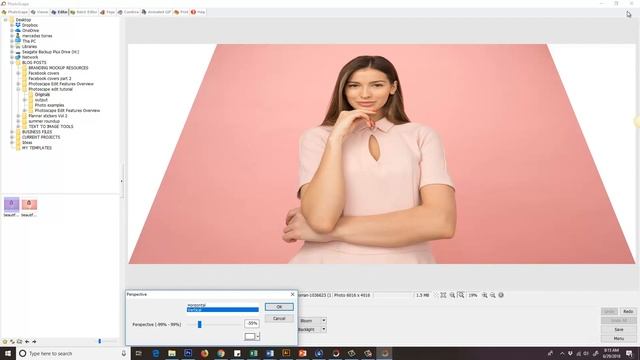Image resolution: width=640 pixels, height=360 pixels.
Task: Click the round icon at the end of the zoom toolbar
Action: click(501, 295)
